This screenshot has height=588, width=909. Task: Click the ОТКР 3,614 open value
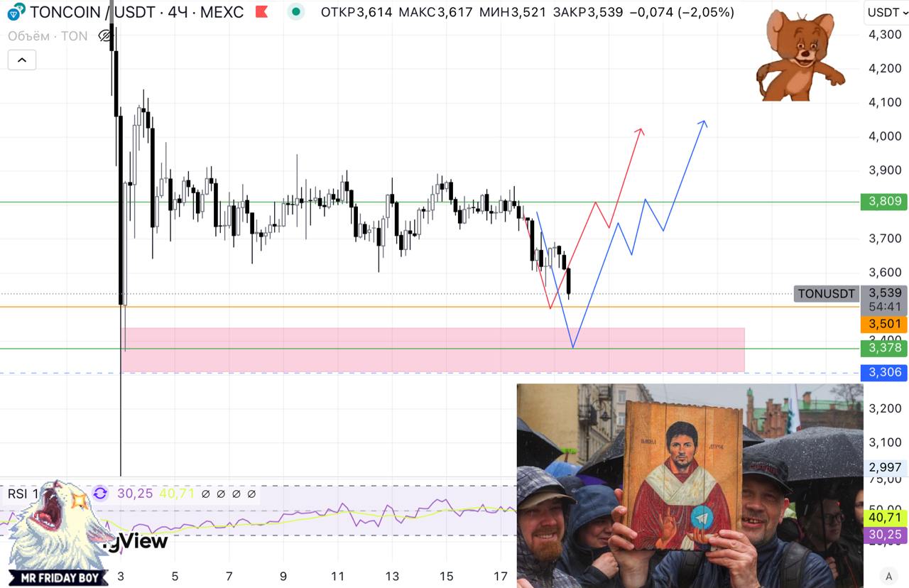coord(356,12)
